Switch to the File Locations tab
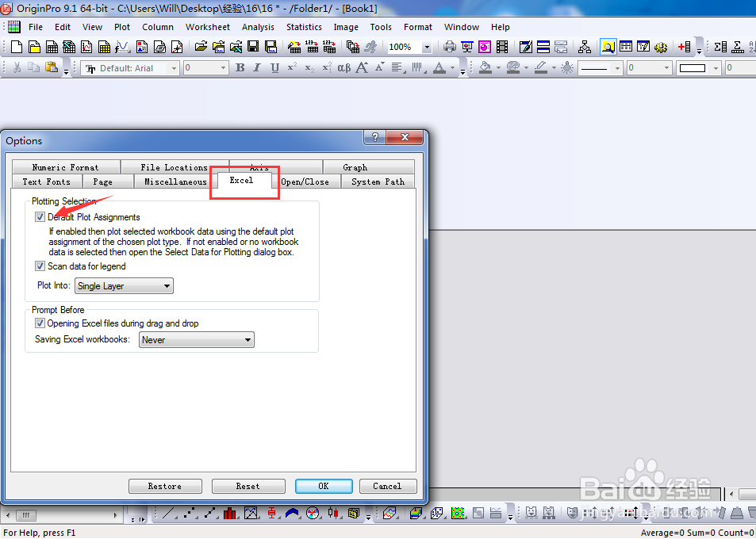 point(175,167)
